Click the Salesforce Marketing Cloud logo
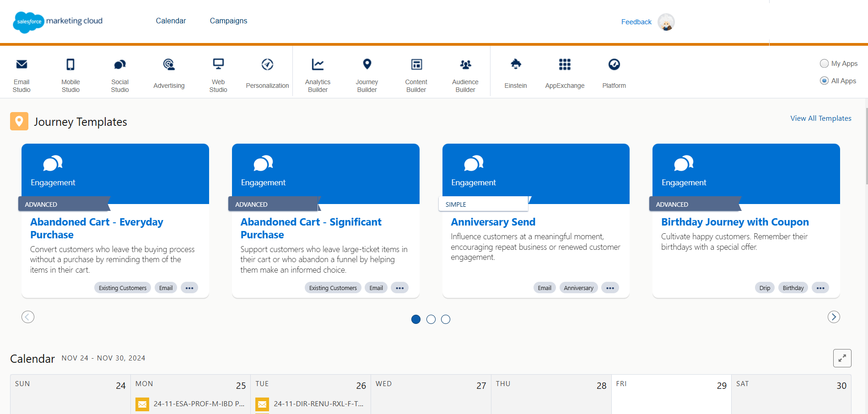 click(58, 22)
